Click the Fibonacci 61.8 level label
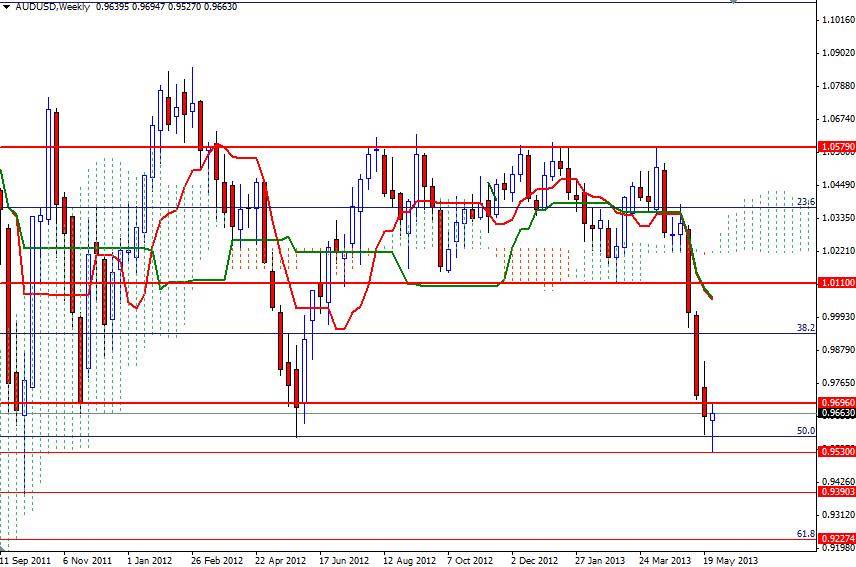 pos(806,534)
